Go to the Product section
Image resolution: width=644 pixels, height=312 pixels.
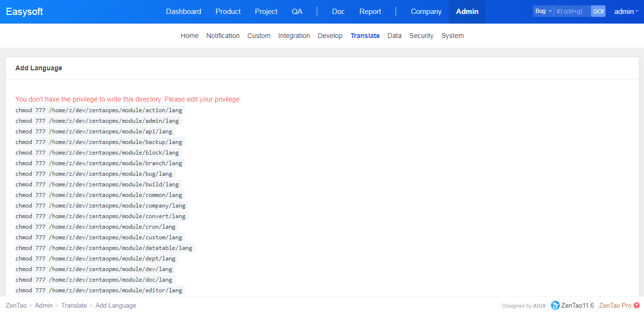[x=228, y=12]
